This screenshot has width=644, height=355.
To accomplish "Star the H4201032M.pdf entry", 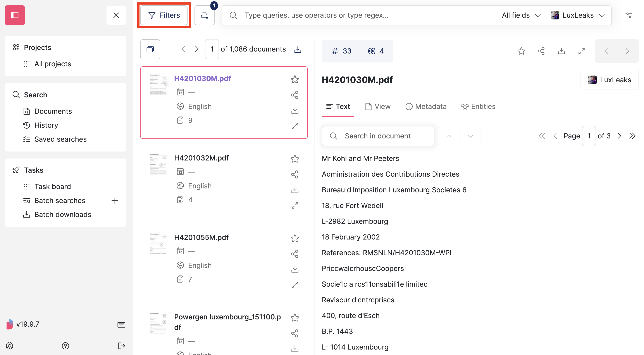I will [295, 159].
